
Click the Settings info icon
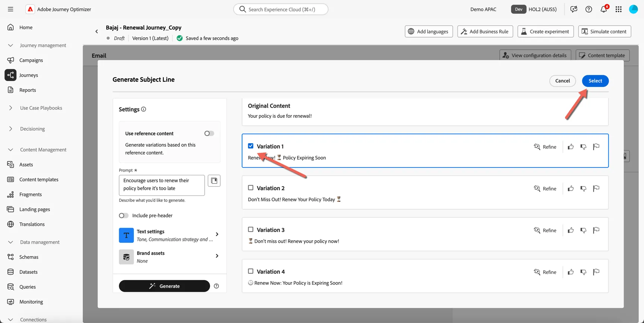click(x=143, y=109)
